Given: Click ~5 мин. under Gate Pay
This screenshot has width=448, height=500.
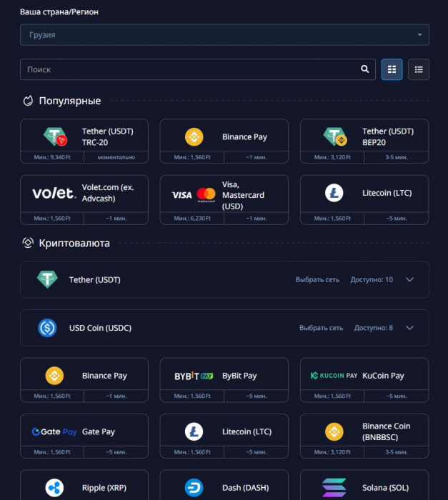Looking at the screenshot, I should point(116,452).
